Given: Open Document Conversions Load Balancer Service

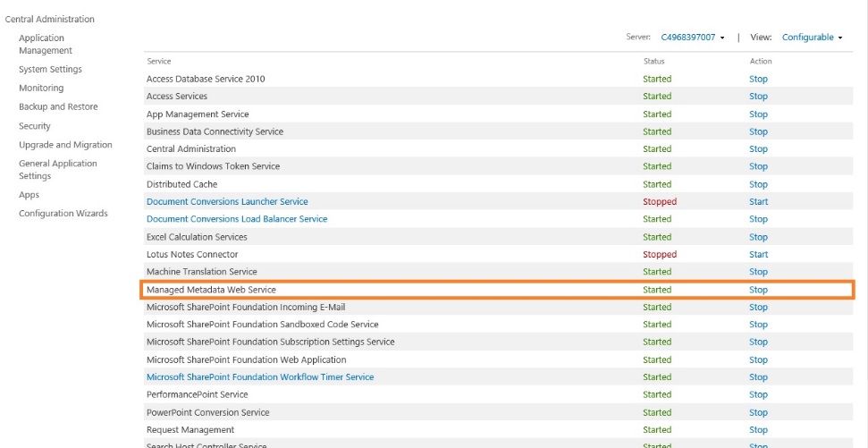Looking at the screenshot, I should pyautogui.click(x=237, y=219).
